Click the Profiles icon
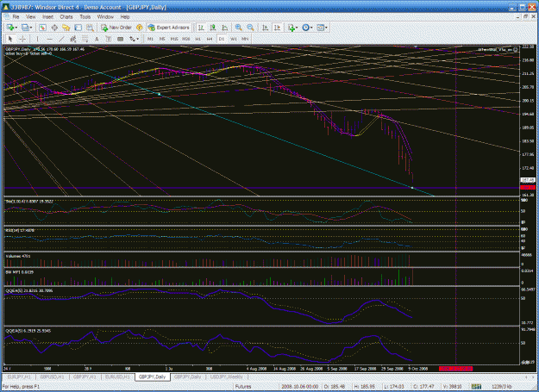This screenshot has height=392, width=539. pos(25,28)
